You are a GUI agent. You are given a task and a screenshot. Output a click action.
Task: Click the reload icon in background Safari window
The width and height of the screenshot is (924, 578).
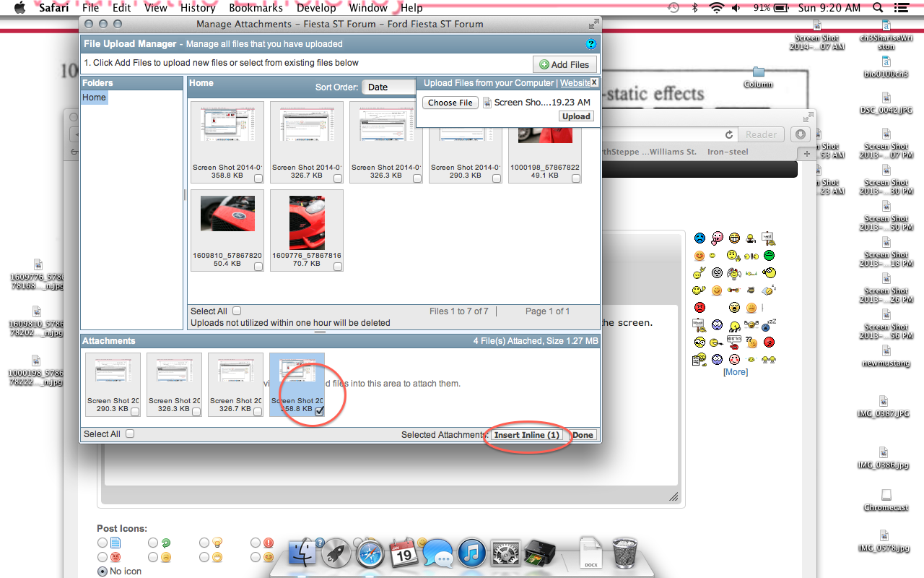pos(730,134)
